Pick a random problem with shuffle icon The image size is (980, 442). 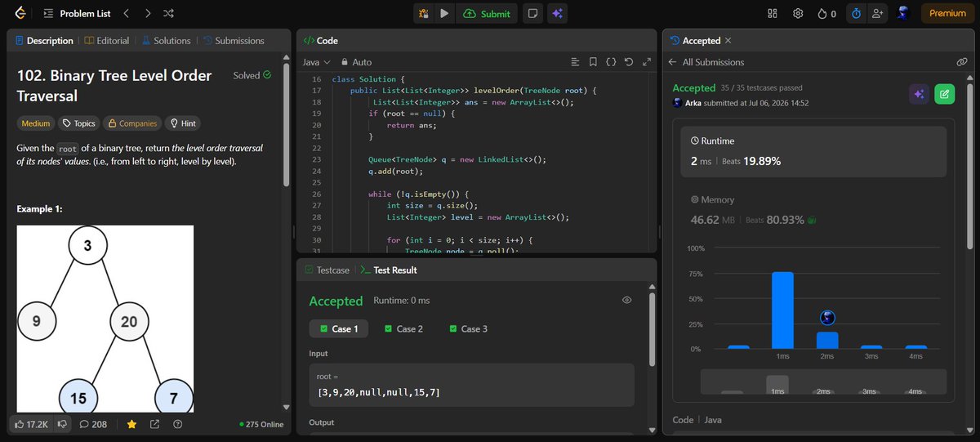tap(168, 13)
